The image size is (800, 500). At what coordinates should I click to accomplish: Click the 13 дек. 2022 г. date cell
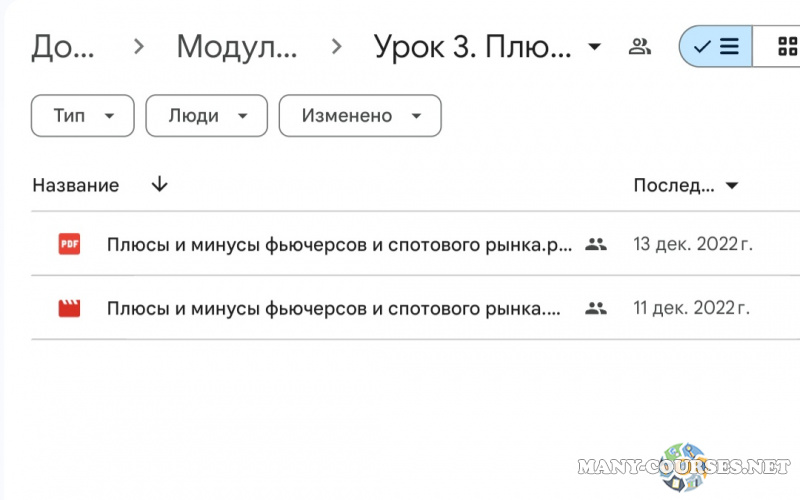pos(692,244)
